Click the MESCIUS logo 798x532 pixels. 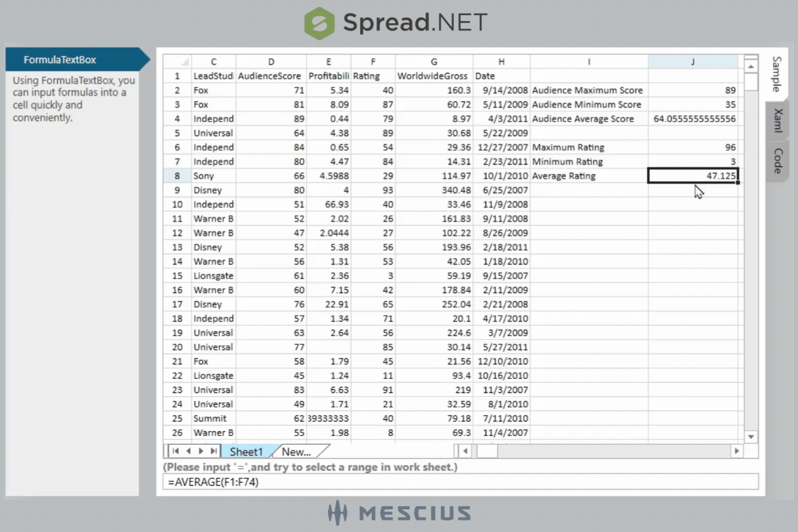tap(399, 513)
